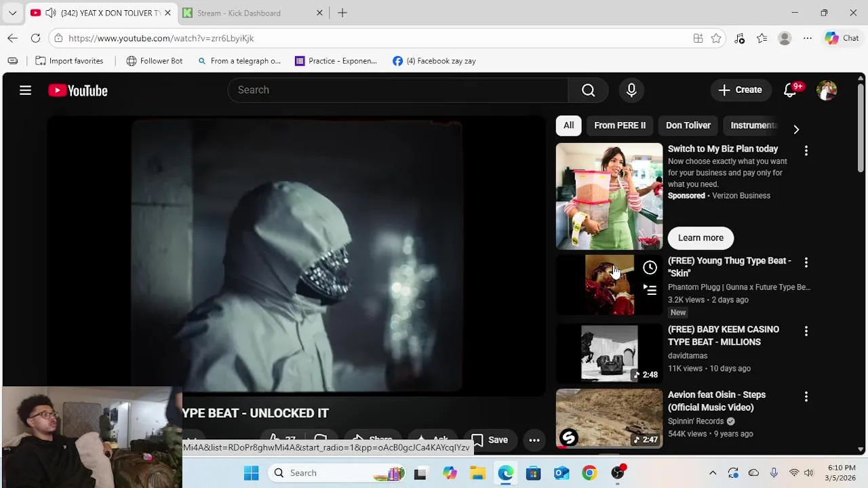Open Edge settings and more menu
The width and height of the screenshot is (868, 488).
click(808, 39)
